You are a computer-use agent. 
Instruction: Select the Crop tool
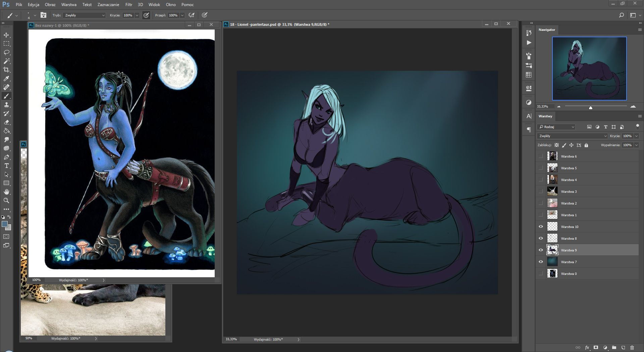(6, 70)
